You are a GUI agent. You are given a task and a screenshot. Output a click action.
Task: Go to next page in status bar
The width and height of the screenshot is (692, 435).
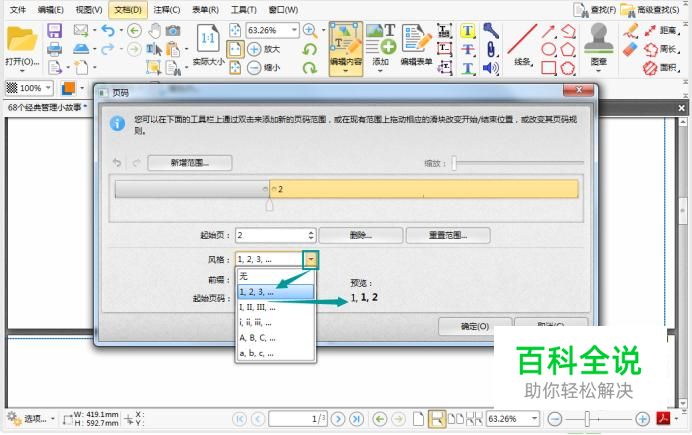(338, 419)
